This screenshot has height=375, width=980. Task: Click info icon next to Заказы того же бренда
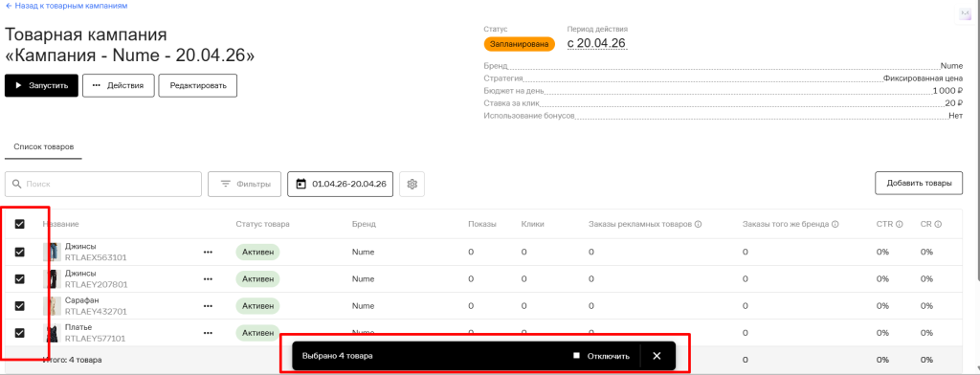[835, 224]
